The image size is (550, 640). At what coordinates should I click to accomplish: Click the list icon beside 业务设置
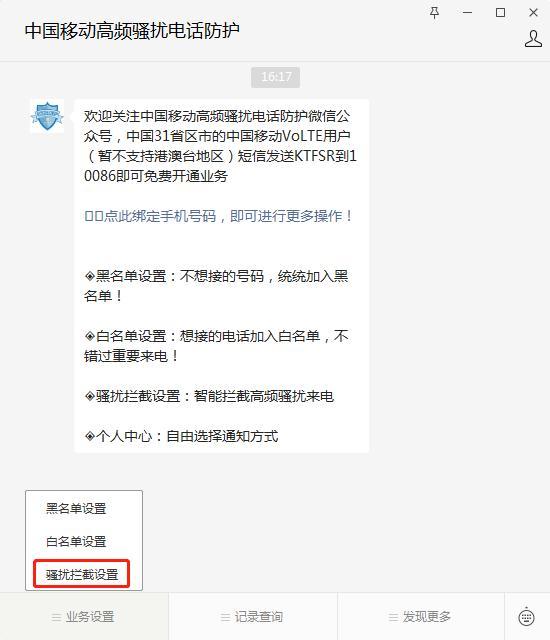(x=56, y=617)
